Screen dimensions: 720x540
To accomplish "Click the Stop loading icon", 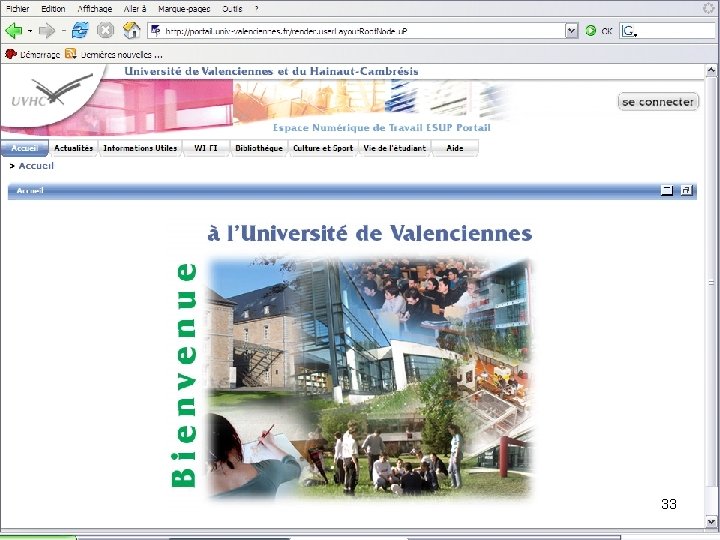I will coord(105,31).
